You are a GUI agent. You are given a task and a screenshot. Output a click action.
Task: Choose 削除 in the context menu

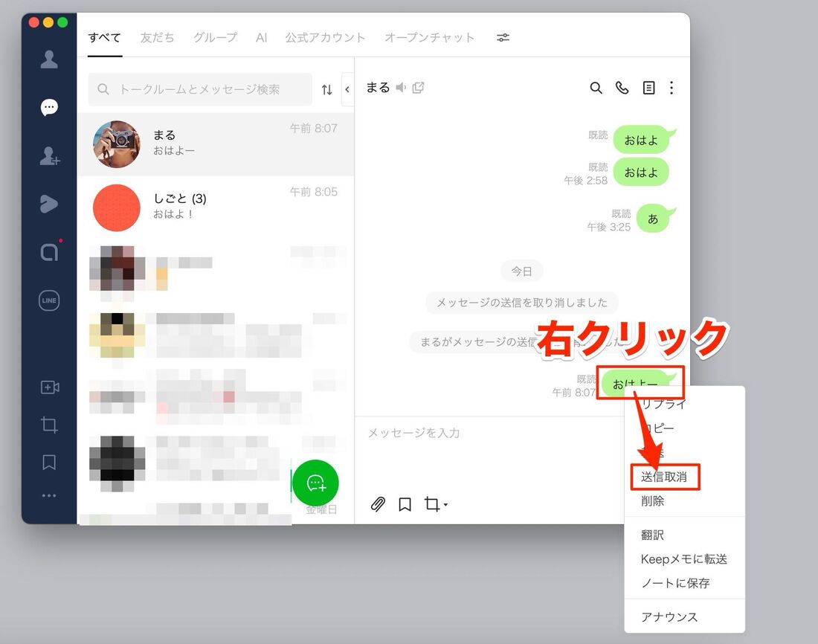[x=653, y=501]
